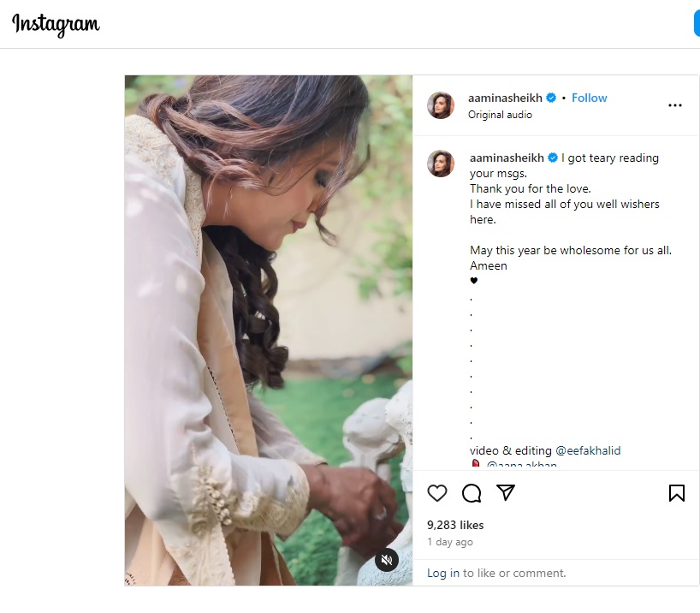This screenshot has height=613, width=700.
Task: Click the profile avatar beside the caption
Action: pos(441,163)
